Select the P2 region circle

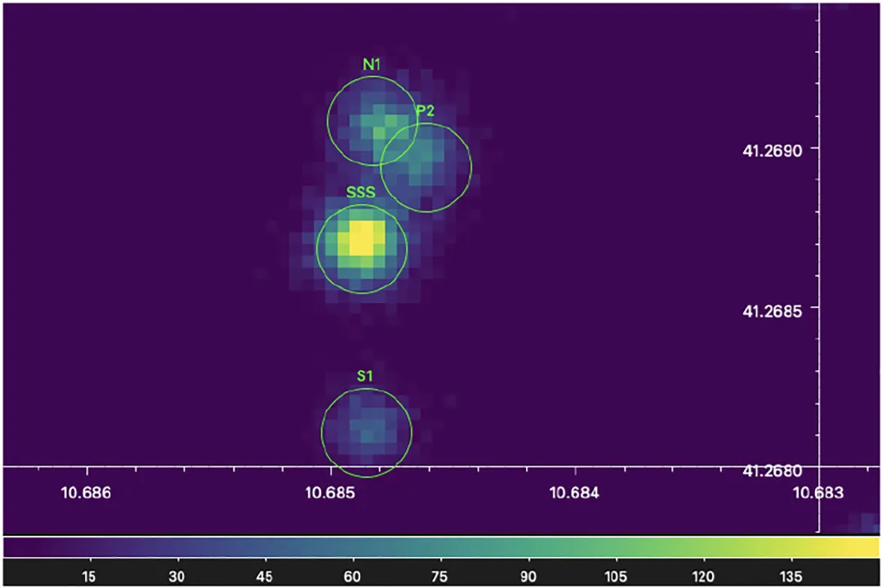pyautogui.click(x=426, y=167)
